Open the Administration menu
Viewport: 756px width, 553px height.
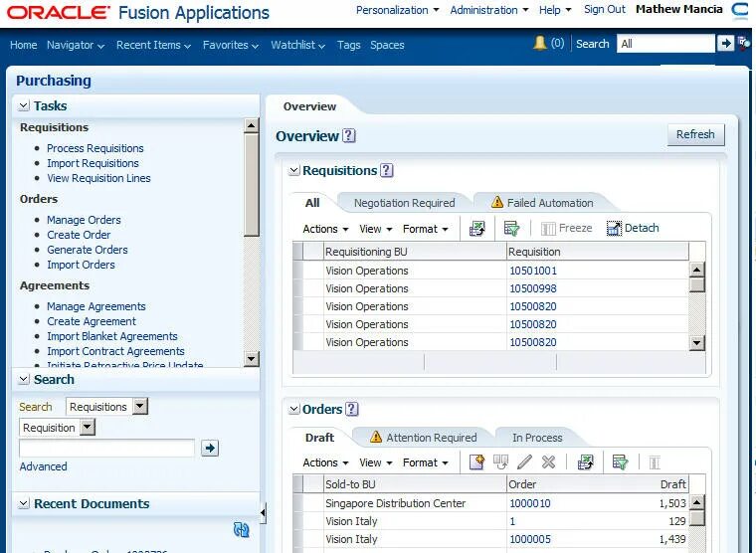coord(489,10)
